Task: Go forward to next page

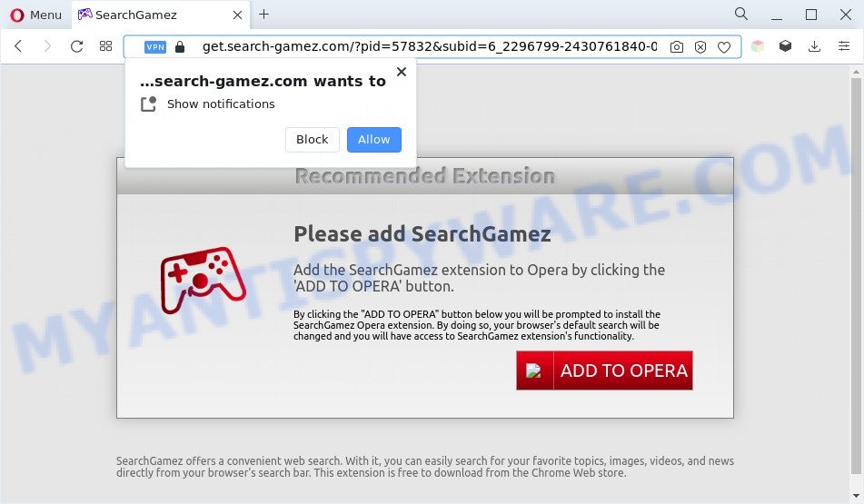Action: 47,46
